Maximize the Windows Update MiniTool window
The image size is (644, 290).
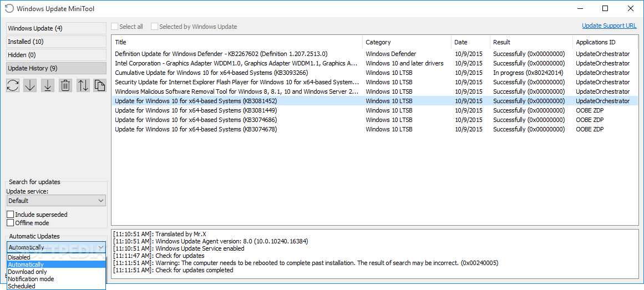click(x=605, y=8)
